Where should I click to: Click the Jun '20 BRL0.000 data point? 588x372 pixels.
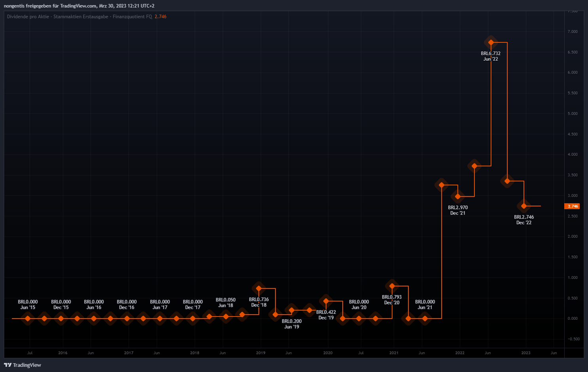pos(359,318)
